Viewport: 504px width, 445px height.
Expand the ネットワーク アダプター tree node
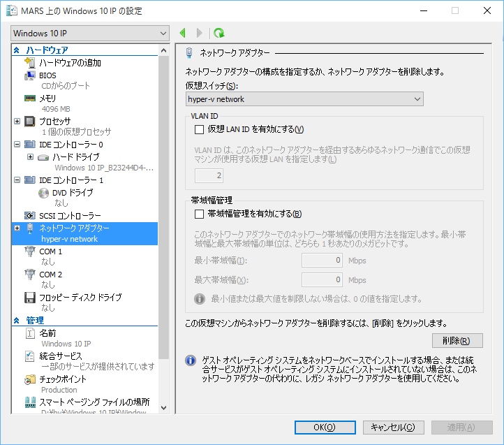[17, 228]
